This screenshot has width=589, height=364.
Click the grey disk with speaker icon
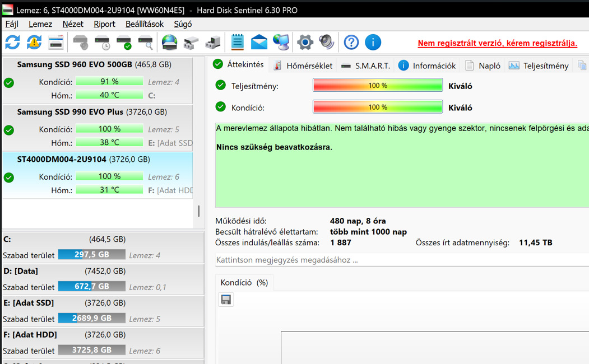point(80,42)
